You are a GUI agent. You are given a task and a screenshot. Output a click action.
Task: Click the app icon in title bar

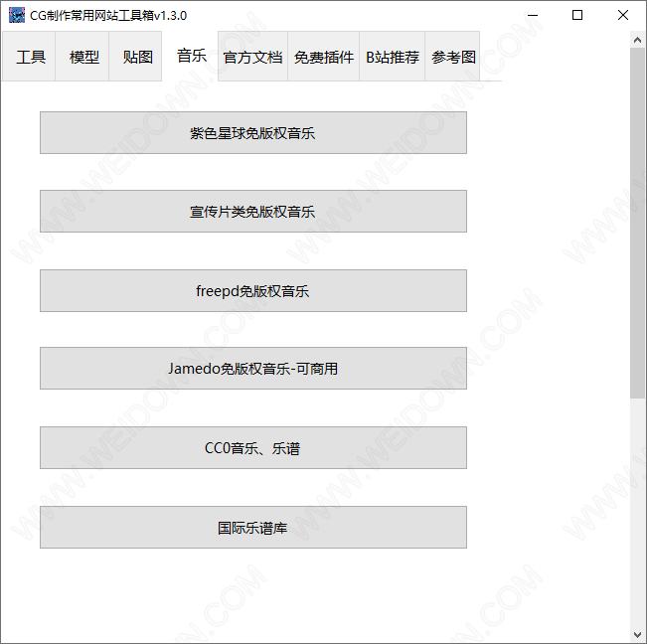click(17, 15)
